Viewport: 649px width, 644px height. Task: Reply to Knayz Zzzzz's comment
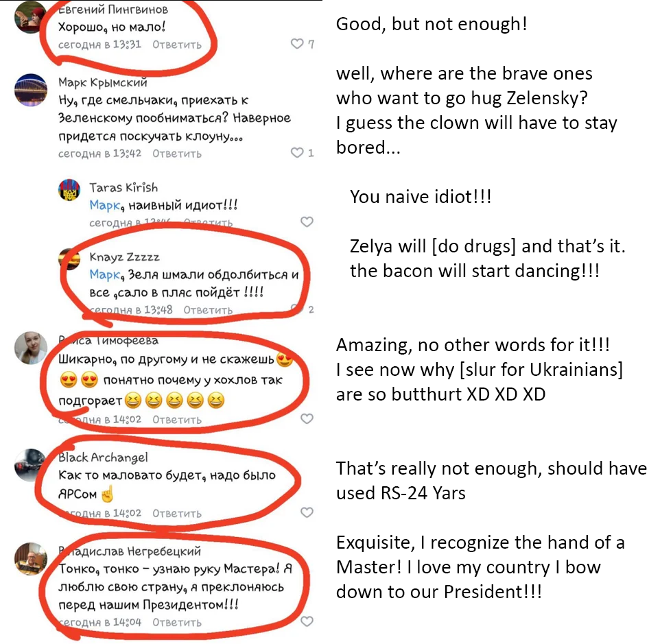[x=208, y=310]
